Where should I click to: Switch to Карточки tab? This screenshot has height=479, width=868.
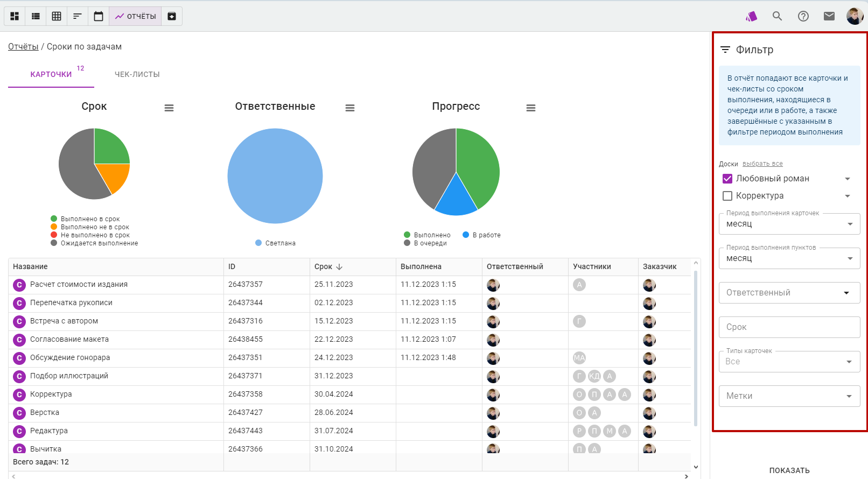[x=51, y=74]
